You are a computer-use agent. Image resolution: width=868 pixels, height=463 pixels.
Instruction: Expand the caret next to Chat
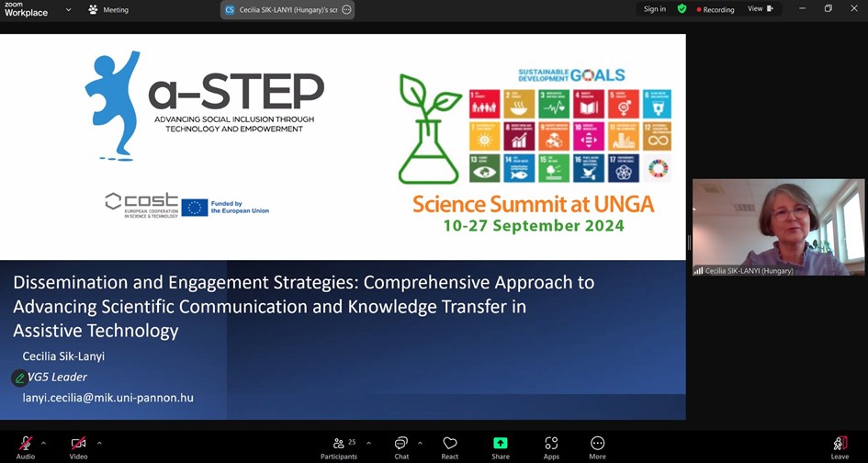(x=420, y=443)
